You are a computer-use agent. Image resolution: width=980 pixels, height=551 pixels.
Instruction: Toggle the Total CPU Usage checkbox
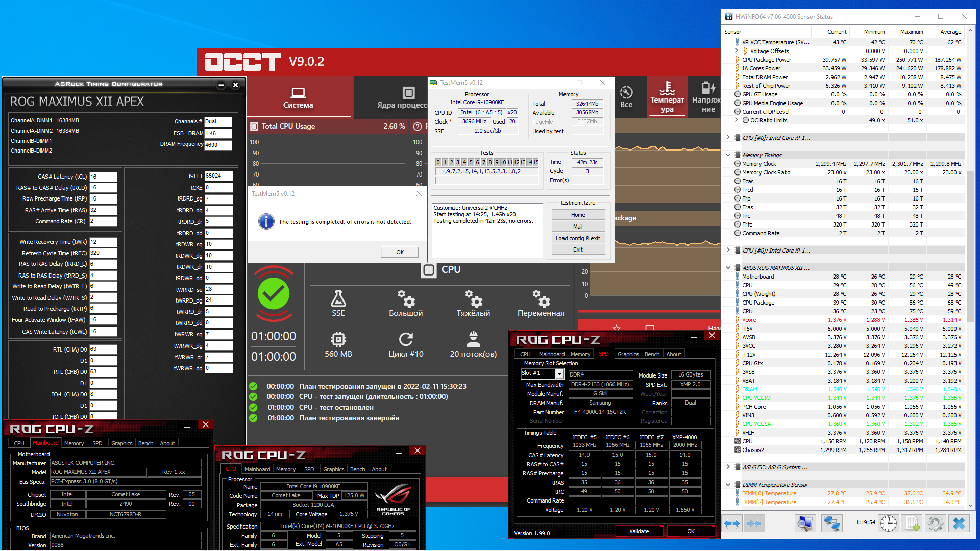[254, 126]
